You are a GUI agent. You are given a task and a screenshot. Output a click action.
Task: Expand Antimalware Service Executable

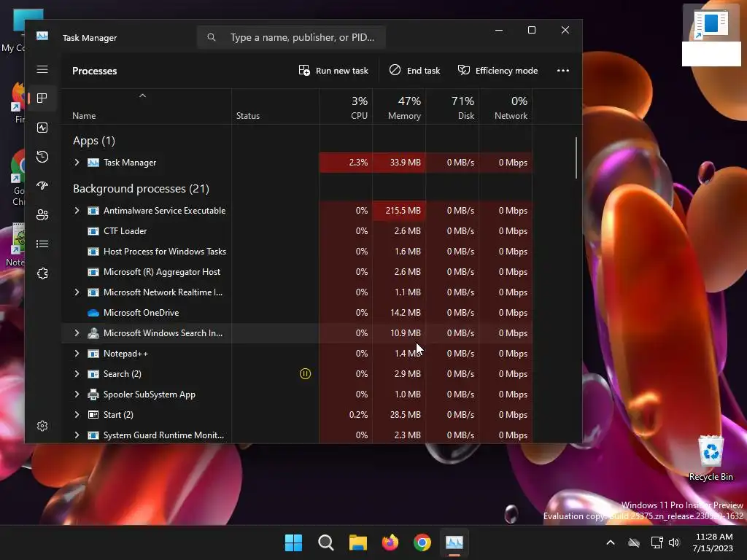[77, 211]
